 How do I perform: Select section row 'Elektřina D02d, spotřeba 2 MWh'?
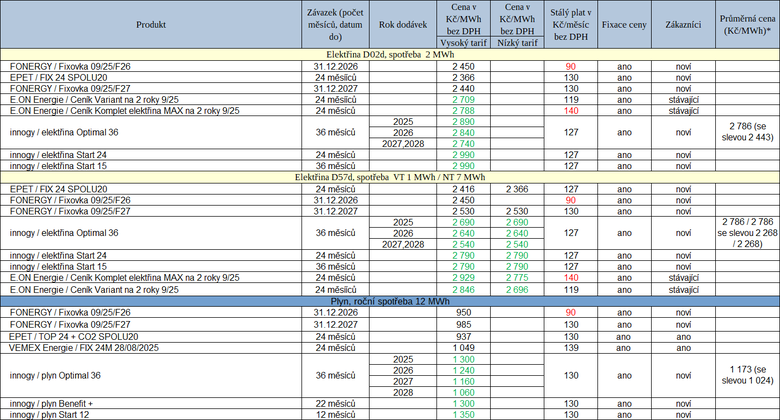tap(390, 55)
